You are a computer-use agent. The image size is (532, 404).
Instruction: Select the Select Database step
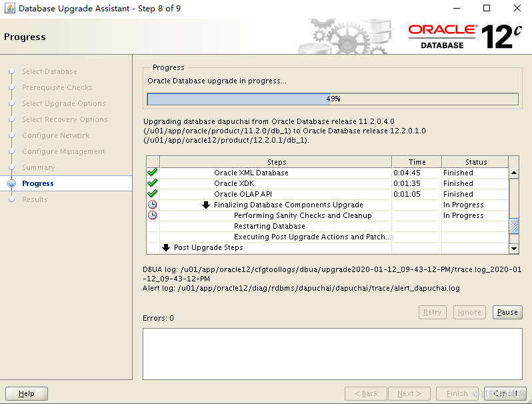coord(49,71)
